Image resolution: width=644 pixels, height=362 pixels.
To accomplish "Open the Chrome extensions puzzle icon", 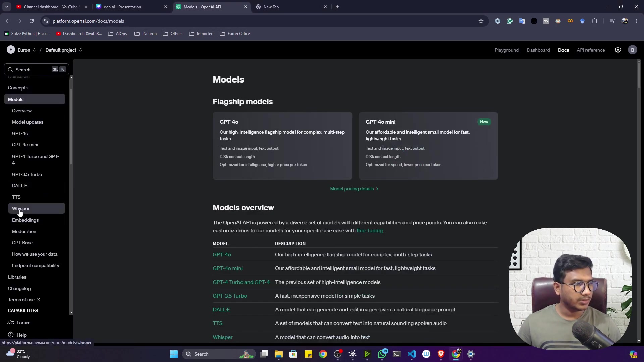I will [594, 21].
